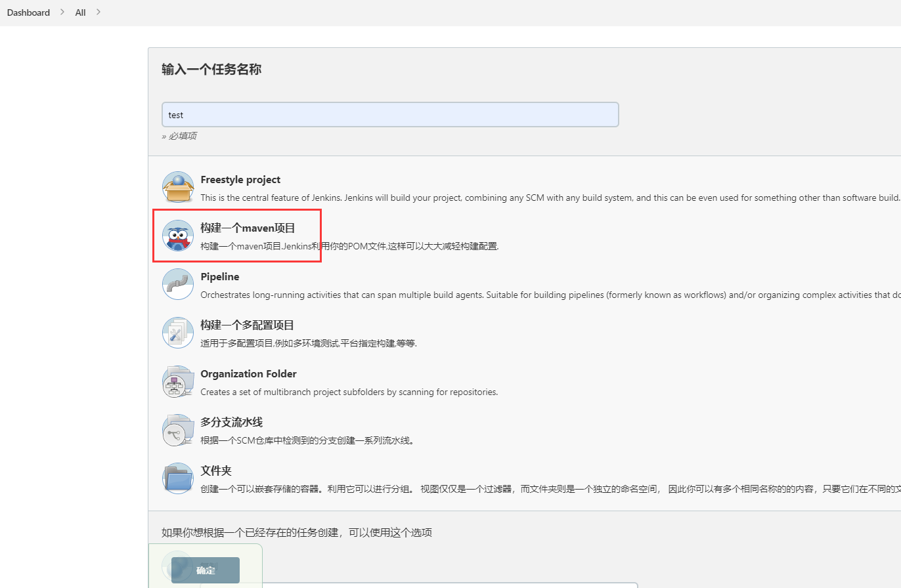
Task: Click the Pipeline pipe icon
Action: click(x=178, y=284)
